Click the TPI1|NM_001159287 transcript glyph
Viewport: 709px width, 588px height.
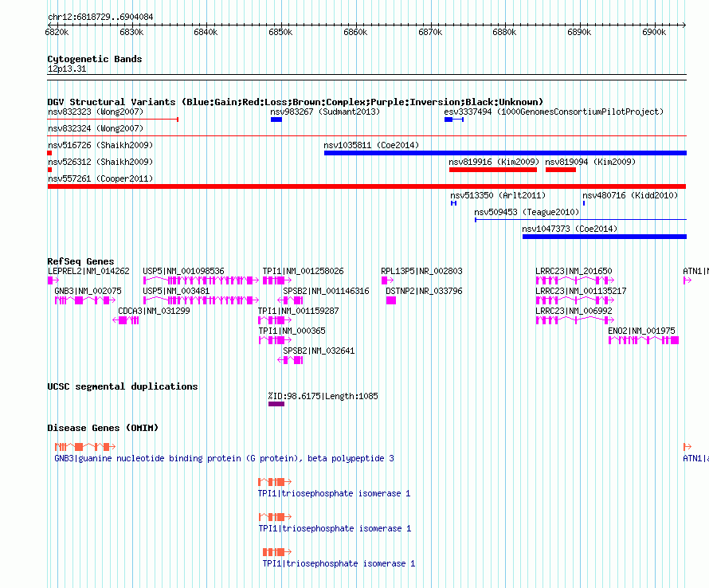(x=275, y=320)
